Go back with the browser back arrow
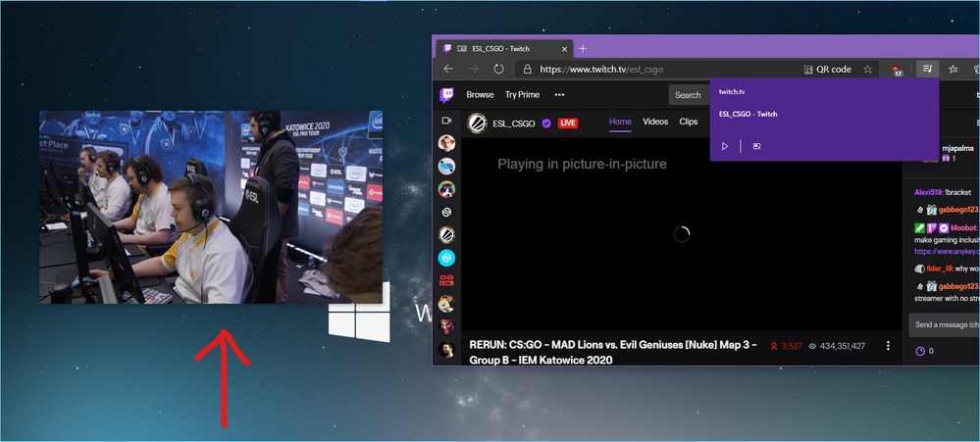 click(x=448, y=70)
